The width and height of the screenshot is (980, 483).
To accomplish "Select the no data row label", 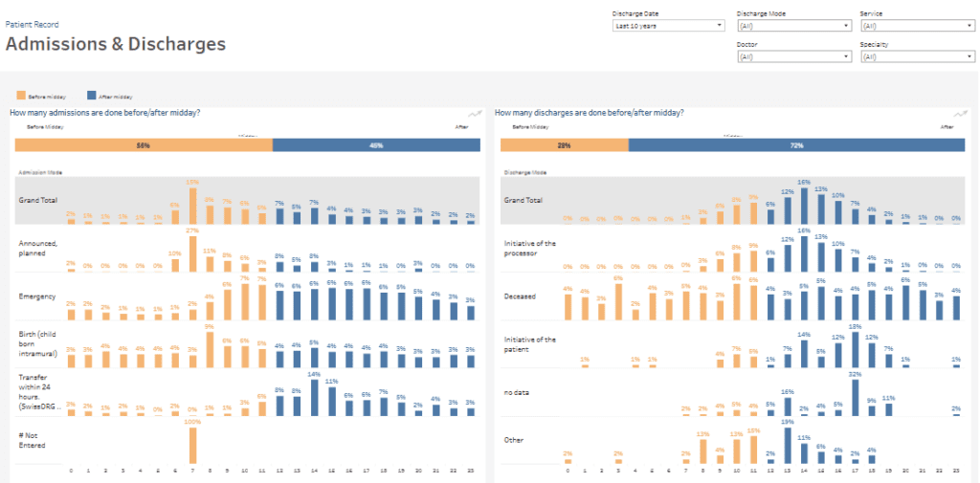I will coord(517,392).
